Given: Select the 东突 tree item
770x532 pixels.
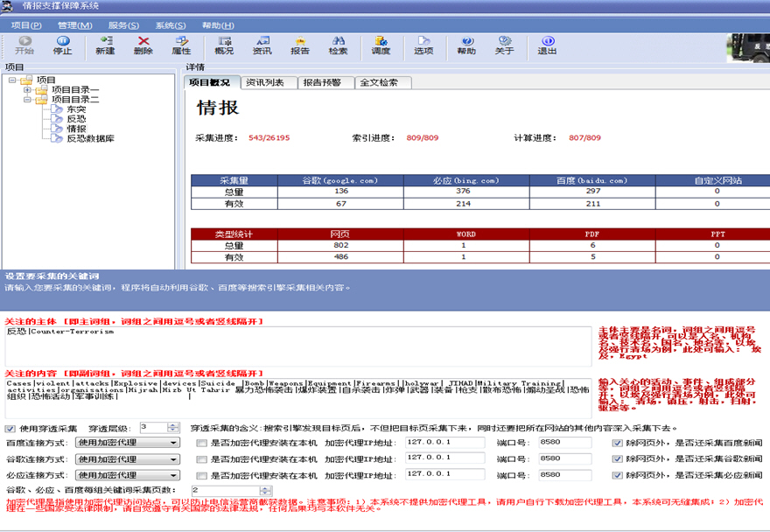Looking at the screenshot, I should (x=76, y=109).
